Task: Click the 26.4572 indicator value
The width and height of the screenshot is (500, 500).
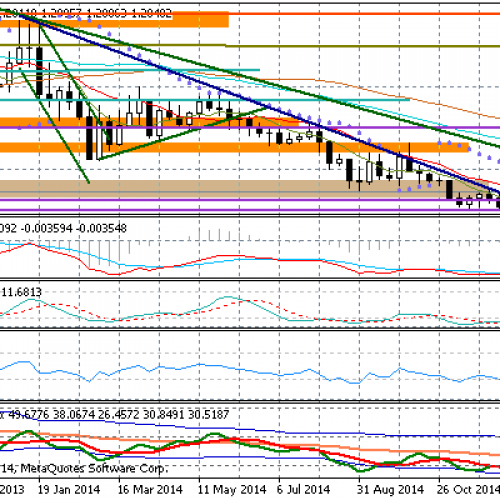Action: (x=119, y=415)
